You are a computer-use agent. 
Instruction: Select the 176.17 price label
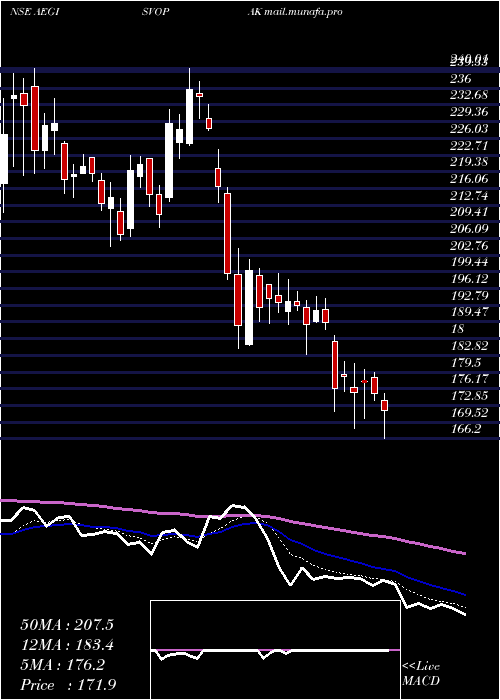[x=469, y=379]
